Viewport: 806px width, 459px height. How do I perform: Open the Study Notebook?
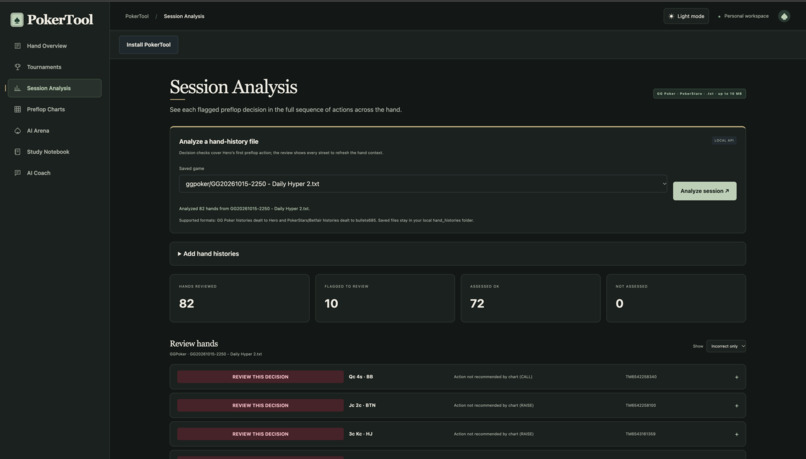[54, 152]
